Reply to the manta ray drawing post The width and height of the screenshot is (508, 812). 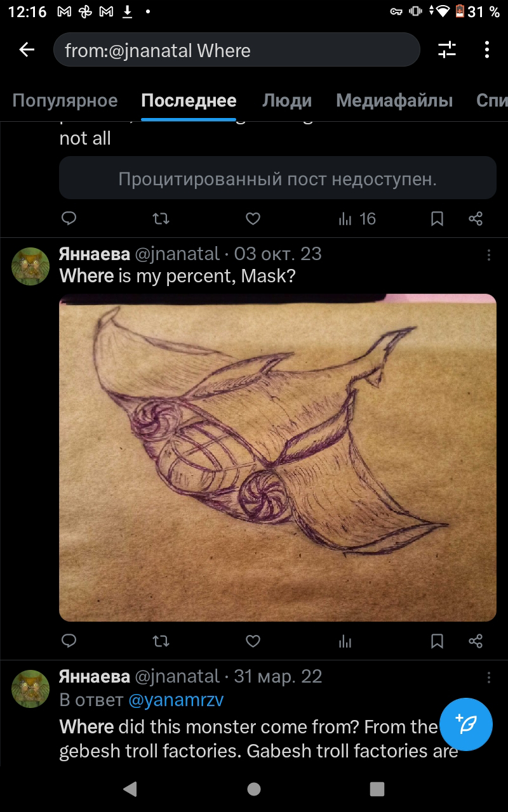click(x=69, y=641)
